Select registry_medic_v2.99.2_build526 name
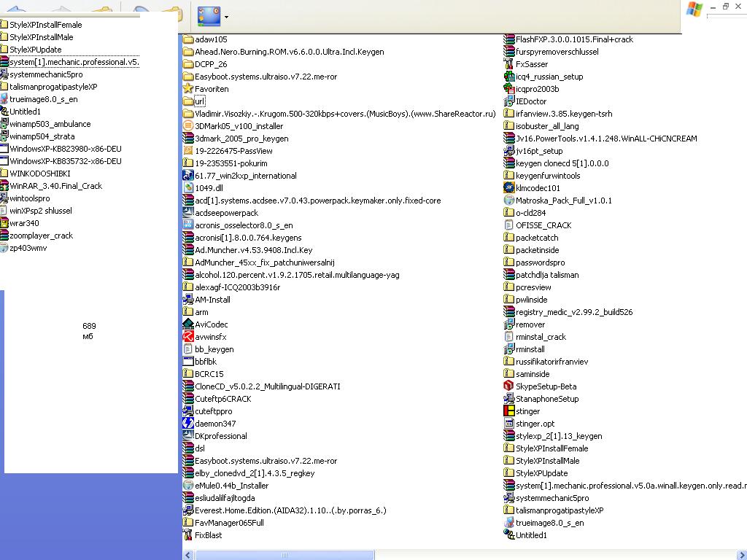This screenshot has width=747, height=560. 575,311
